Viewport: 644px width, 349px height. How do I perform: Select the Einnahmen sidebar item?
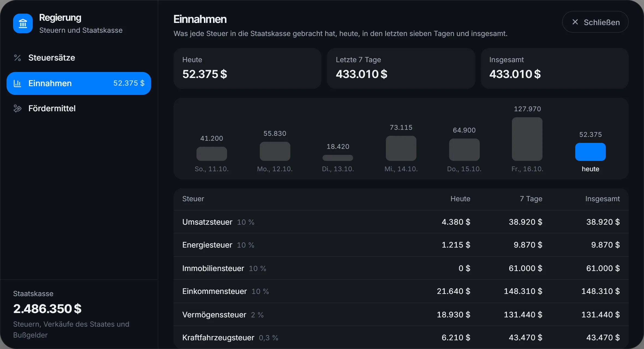click(79, 83)
